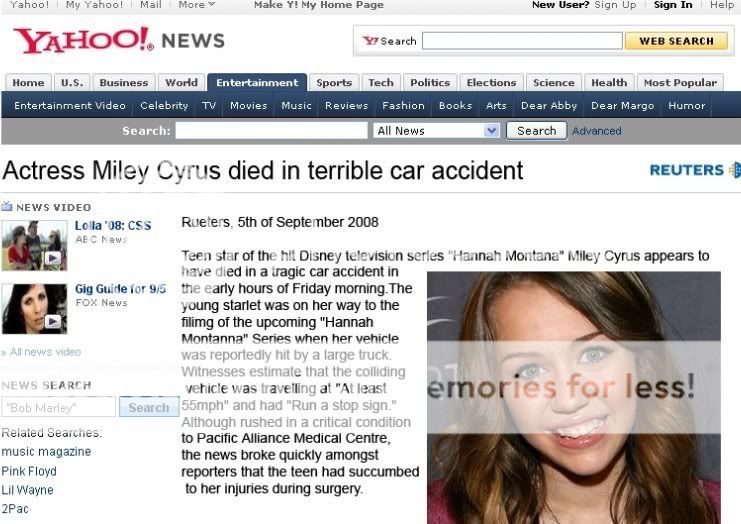Select Celebrity in the entertainment submenu

coord(164,105)
